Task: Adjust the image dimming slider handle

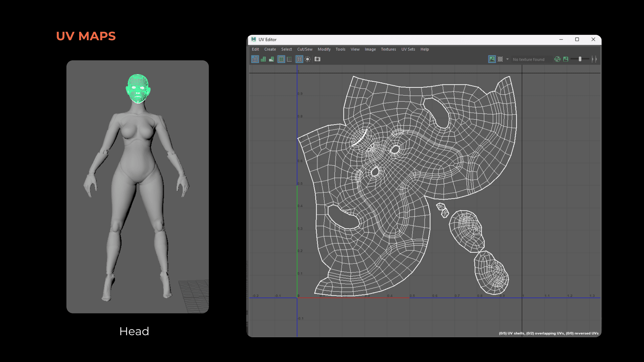Action: pos(580,59)
